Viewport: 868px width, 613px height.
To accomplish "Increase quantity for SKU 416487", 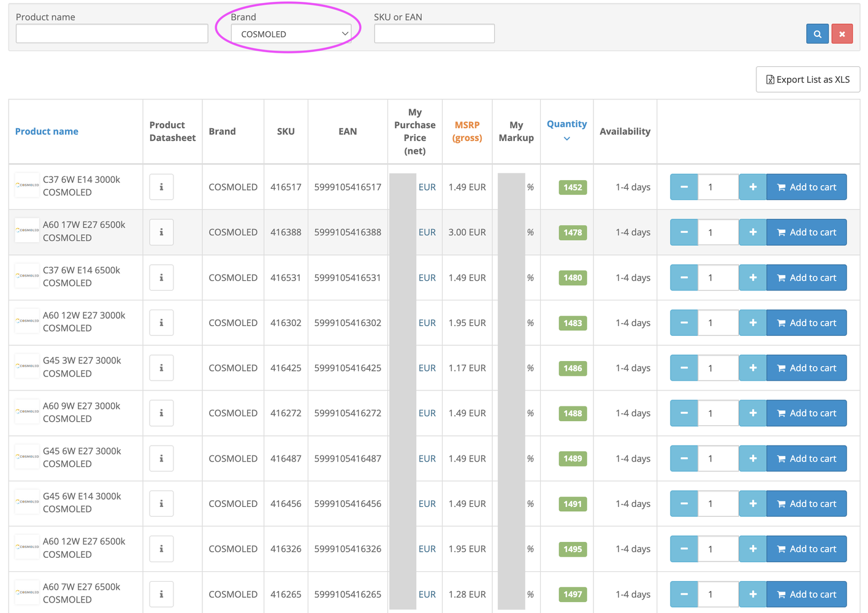I will pyautogui.click(x=753, y=459).
